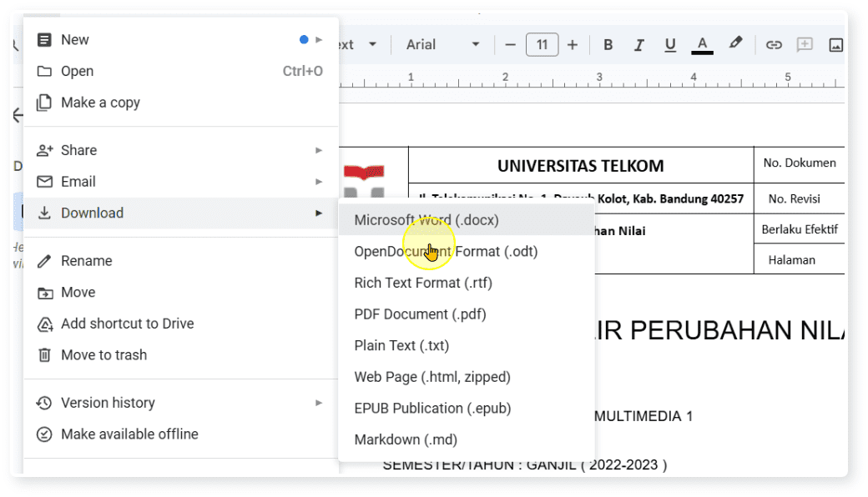The width and height of the screenshot is (868, 497).
Task: Click the trash bin icon
Action: [44, 355]
